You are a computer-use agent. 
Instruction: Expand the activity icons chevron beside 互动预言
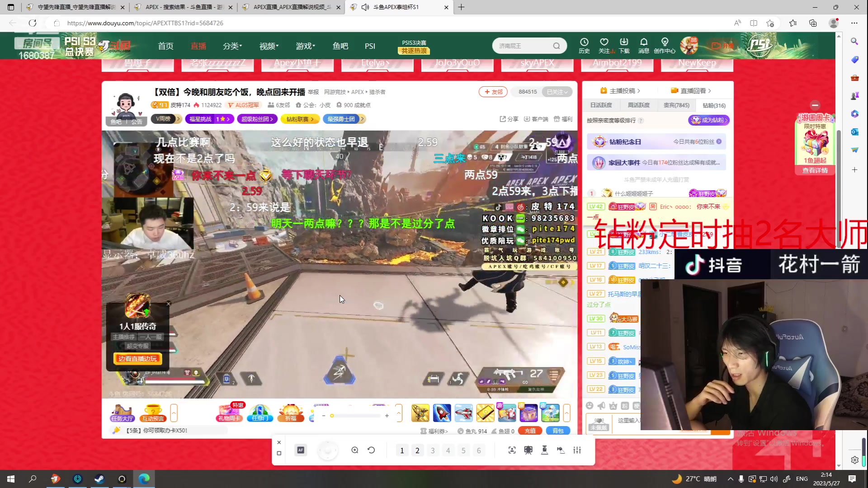click(x=174, y=413)
